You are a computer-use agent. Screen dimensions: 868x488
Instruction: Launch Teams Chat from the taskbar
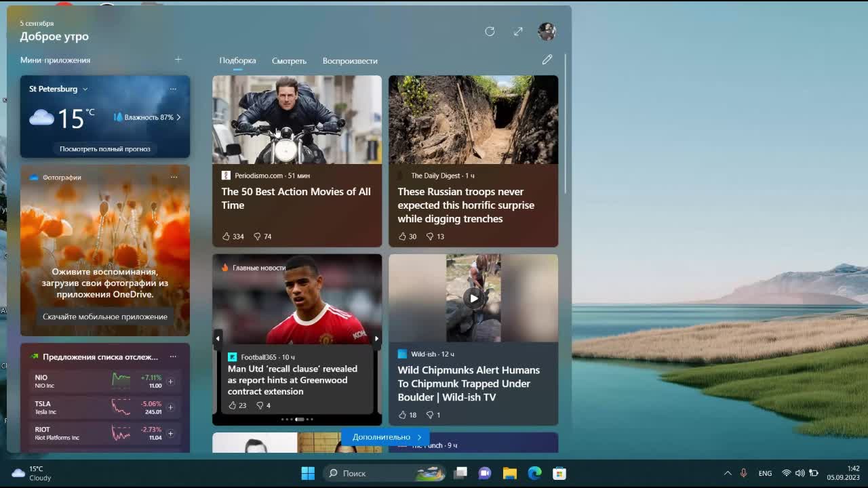coord(485,473)
